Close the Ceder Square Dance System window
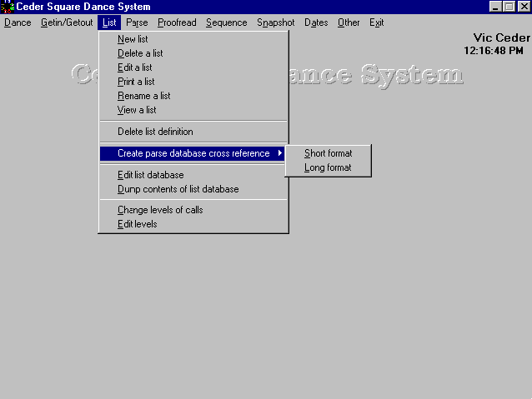This screenshot has width=532, height=399. (524, 7)
